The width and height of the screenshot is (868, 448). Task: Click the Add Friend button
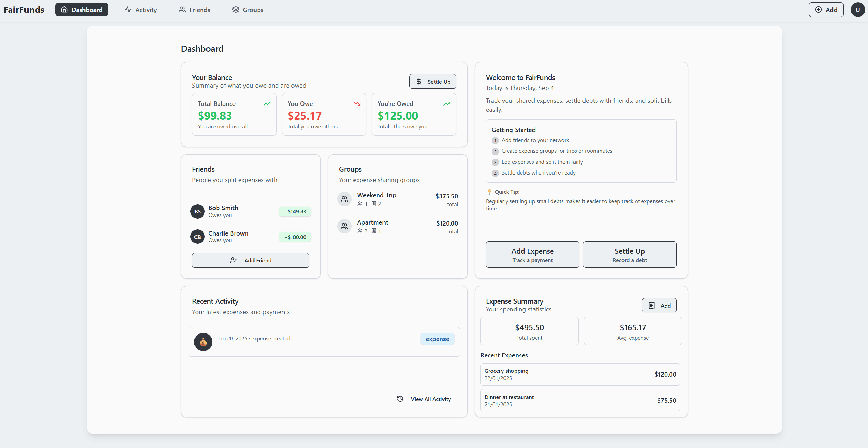[251, 260]
